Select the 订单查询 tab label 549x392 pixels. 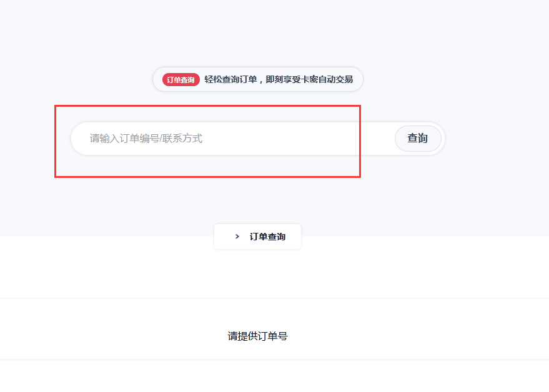(267, 237)
